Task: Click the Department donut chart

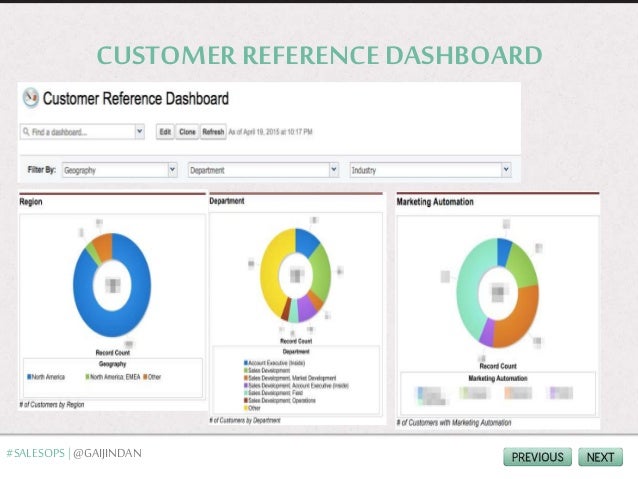Action: click(x=296, y=276)
